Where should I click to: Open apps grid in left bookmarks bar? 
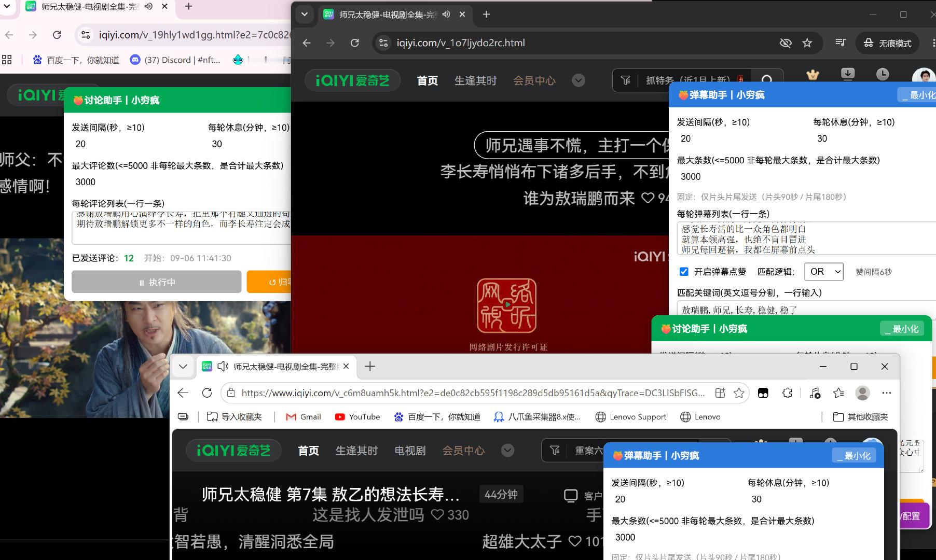tap(7, 60)
